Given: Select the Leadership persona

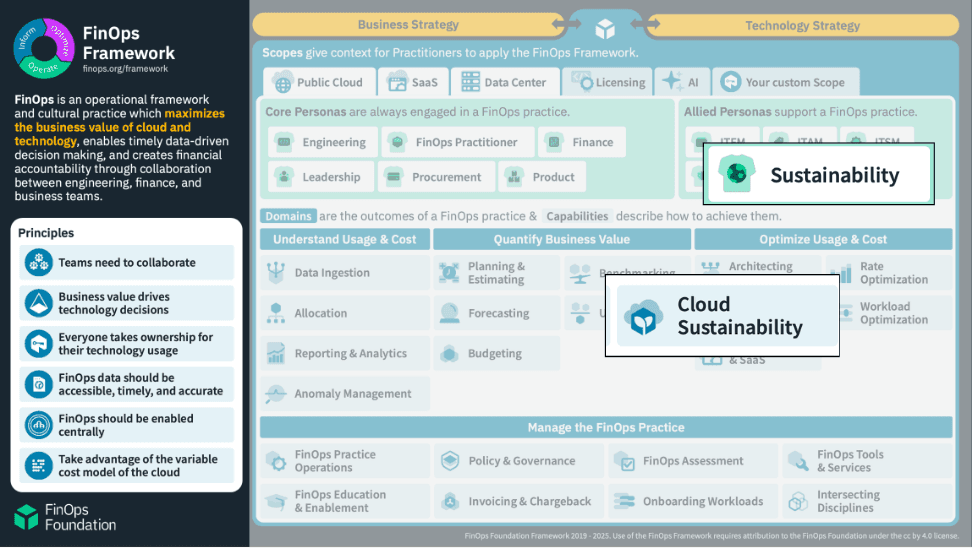Looking at the screenshot, I should point(321,177).
